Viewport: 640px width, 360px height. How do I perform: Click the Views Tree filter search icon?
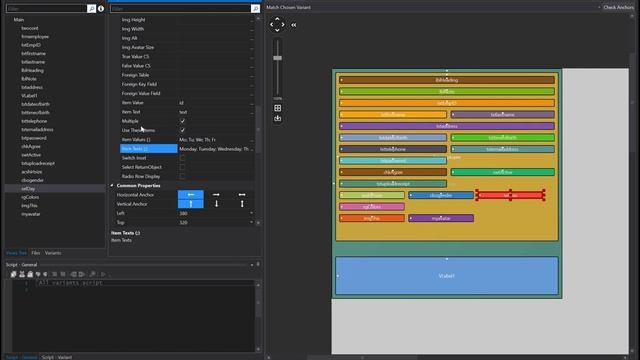click(91, 8)
